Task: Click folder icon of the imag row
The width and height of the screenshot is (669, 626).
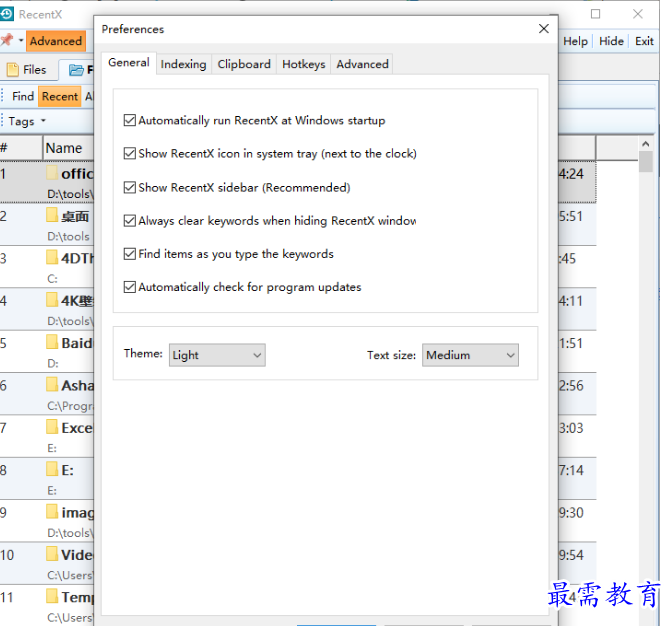Action: coord(52,511)
